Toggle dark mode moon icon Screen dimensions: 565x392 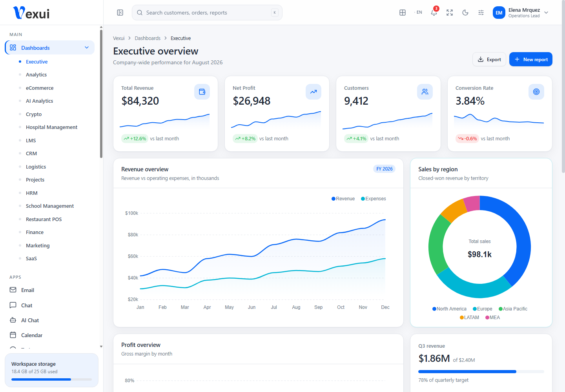click(465, 13)
